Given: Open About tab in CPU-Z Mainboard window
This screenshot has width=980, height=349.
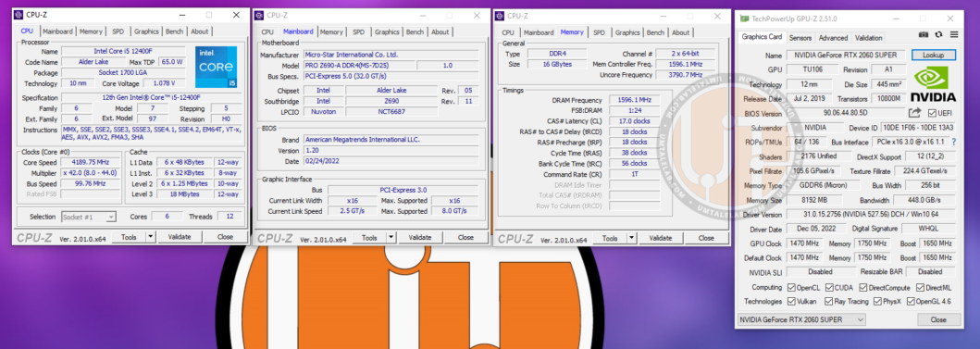Looking at the screenshot, I should click(440, 31).
